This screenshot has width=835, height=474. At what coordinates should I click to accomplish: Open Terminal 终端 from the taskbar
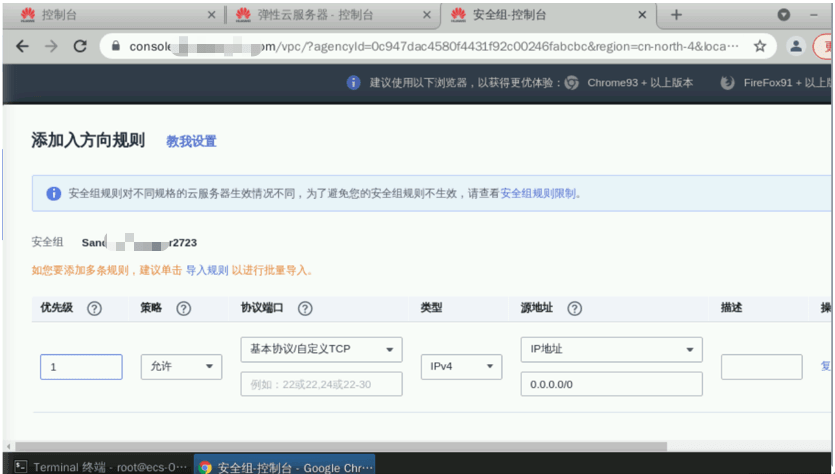pos(95,466)
